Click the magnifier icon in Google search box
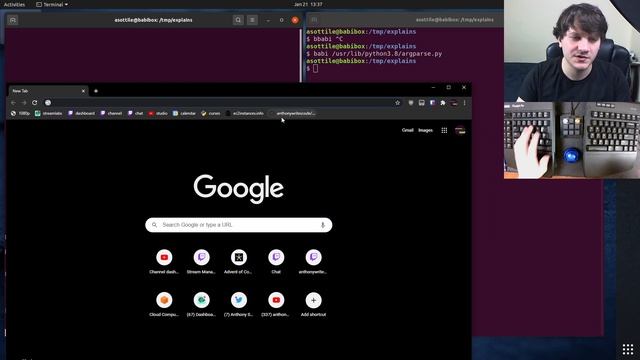This screenshot has height=360, width=640. coord(154,225)
